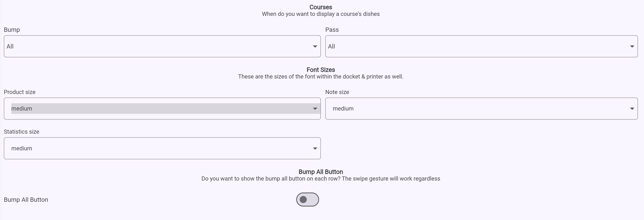Click the Product size caret icon
The width and height of the screenshot is (644, 220).
click(315, 109)
